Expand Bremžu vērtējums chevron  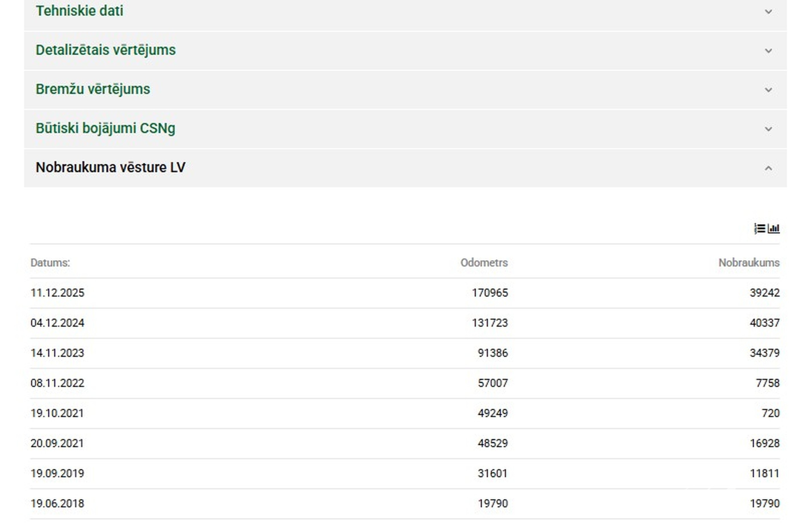pyautogui.click(x=768, y=90)
